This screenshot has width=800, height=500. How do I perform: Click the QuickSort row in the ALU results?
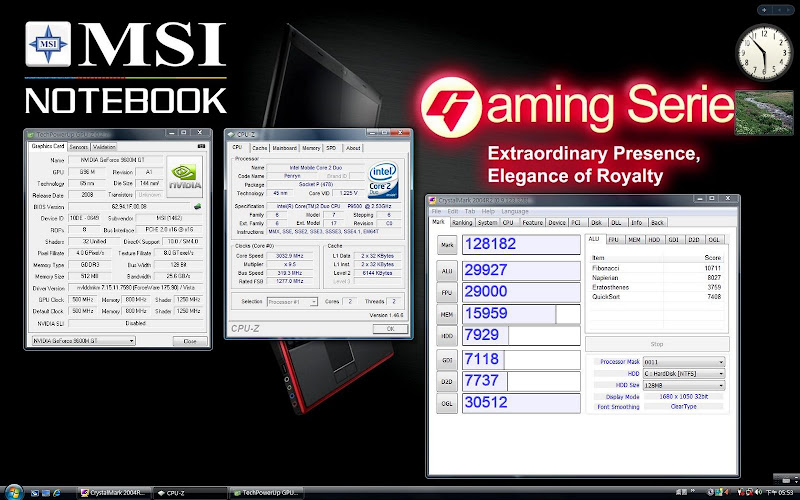656,296
